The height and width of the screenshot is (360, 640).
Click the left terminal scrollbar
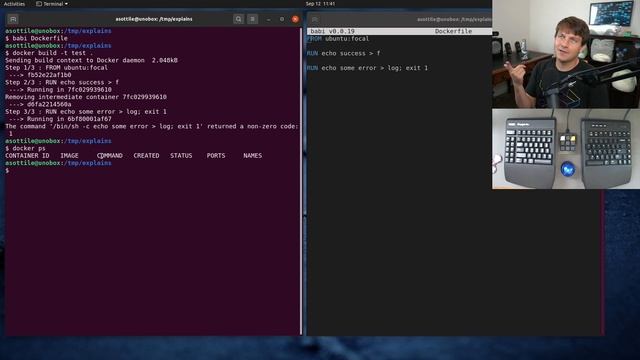click(x=301, y=181)
